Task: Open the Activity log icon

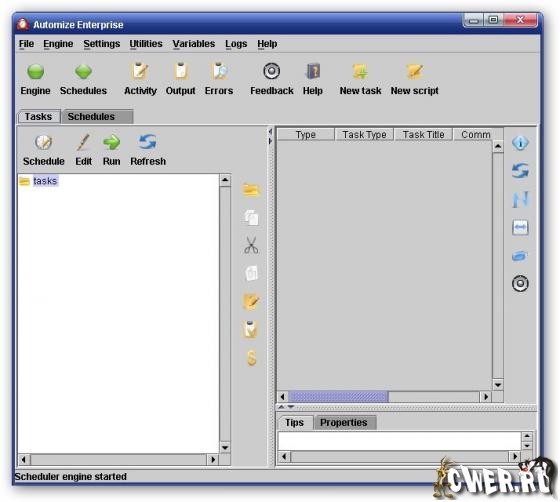Action: pos(140,71)
